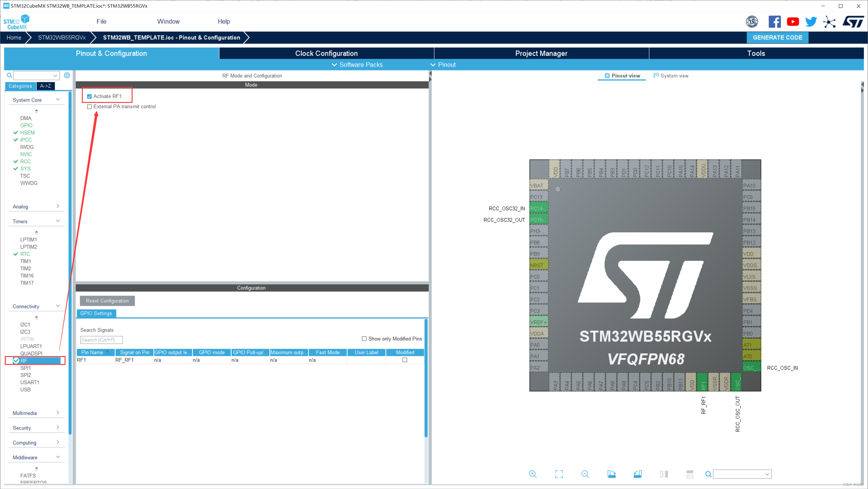Uncheck the Activate RF1 checkbox
Image resolution: width=868 pixels, height=489 pixels.
point(89,97)
